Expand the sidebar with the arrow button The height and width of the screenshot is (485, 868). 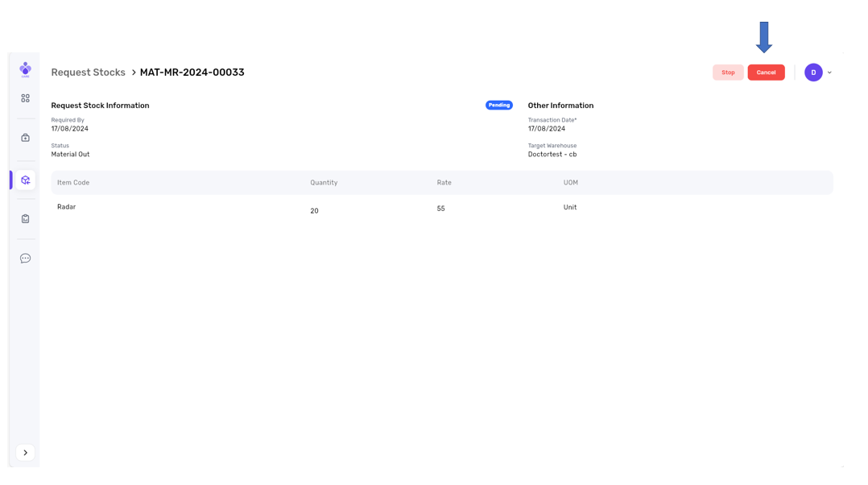tap(25, 453)
